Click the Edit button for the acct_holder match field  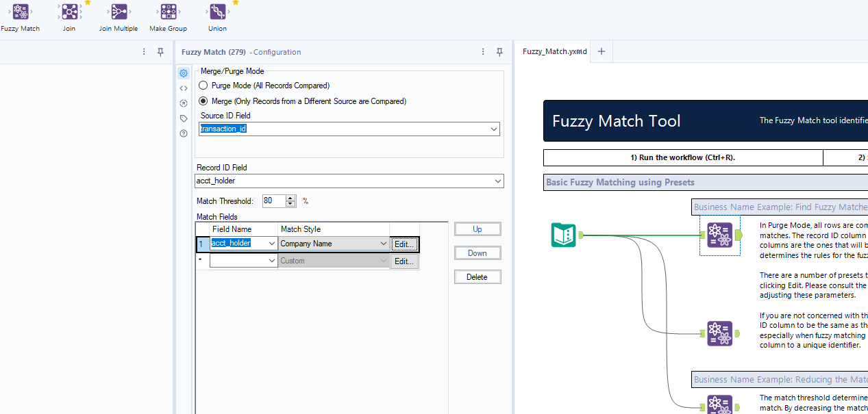click(404, 244)
